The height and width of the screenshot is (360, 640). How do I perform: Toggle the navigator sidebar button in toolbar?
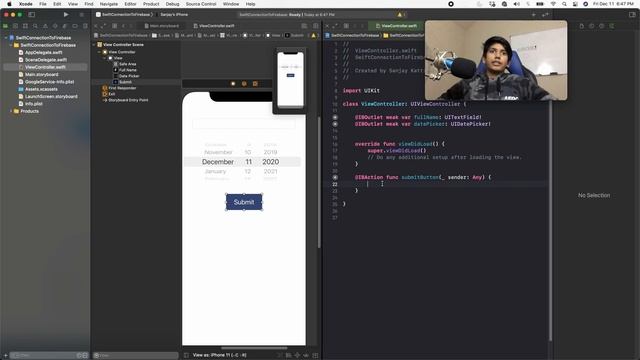(x=31, y=15)
